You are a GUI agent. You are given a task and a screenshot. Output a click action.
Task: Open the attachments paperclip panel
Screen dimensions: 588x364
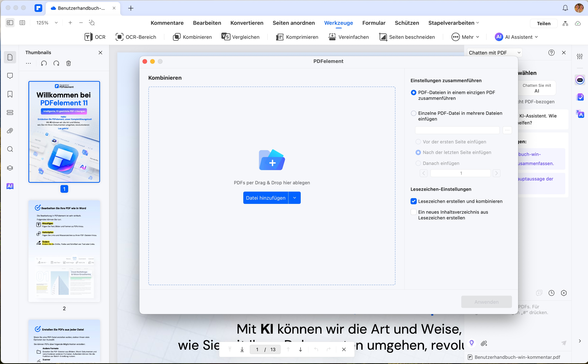pos(10,131)
